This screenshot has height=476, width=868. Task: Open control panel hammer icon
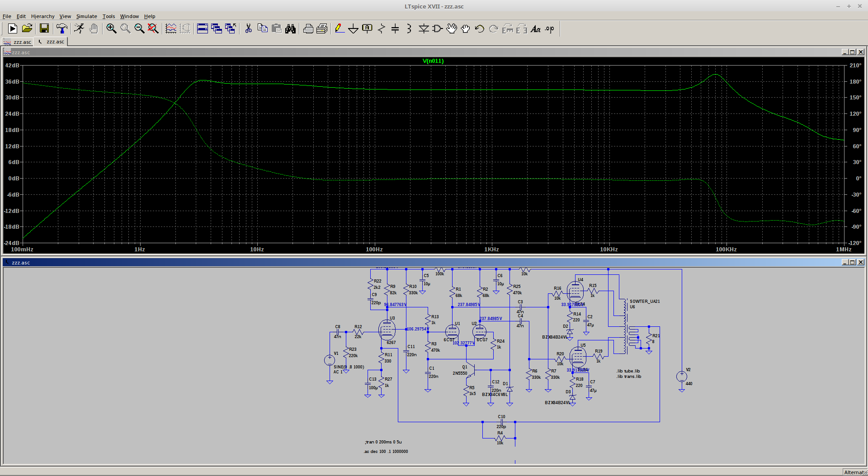tap(61, 28)
